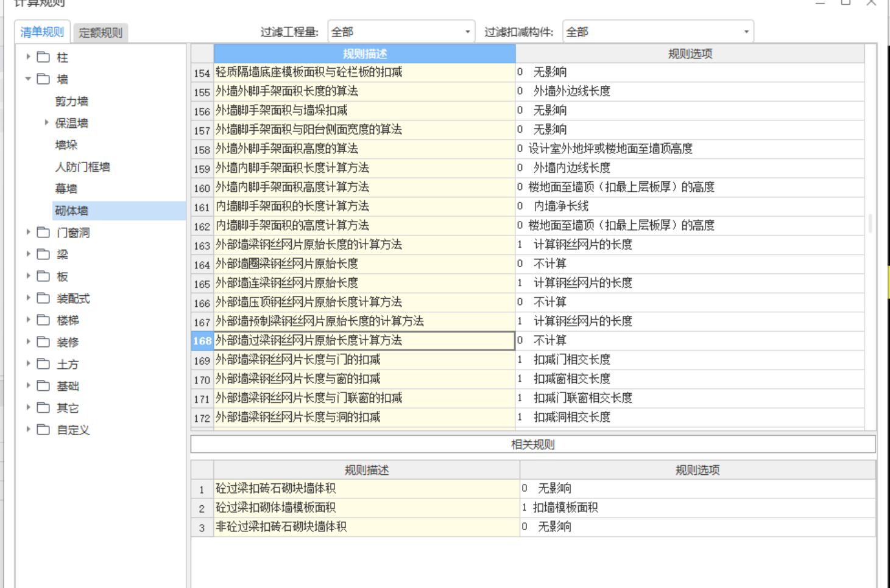
Task: Select 人防门框墙 in the tree
Action: point(82,167)
